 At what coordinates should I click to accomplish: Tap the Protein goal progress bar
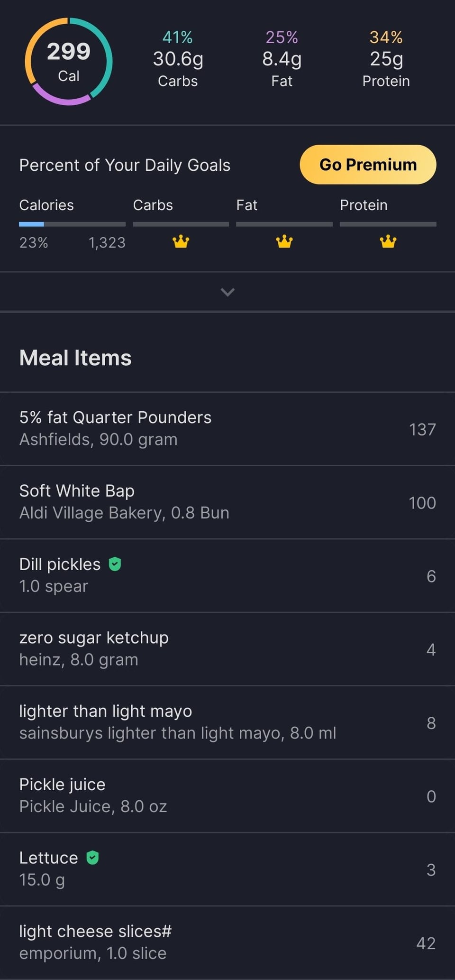(388, 224)
